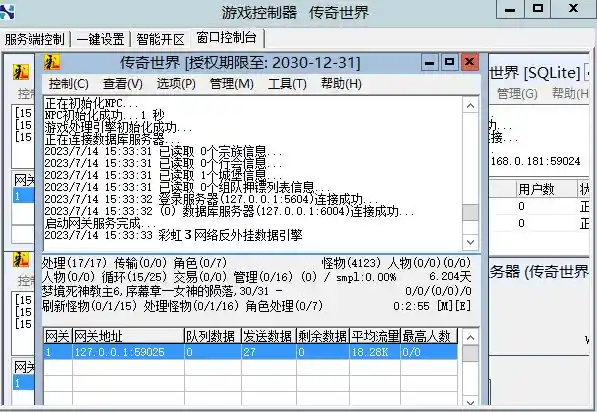Viewport: 597px width, 412px height.
Task: Select gateway address 127.0.0.1:59025 cell
Action: (x=128, y=352)
